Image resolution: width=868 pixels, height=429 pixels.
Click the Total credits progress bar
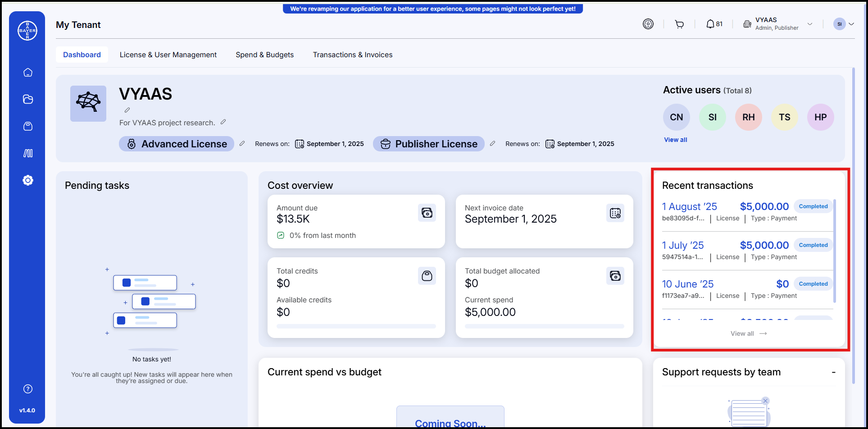pos(356,326)
